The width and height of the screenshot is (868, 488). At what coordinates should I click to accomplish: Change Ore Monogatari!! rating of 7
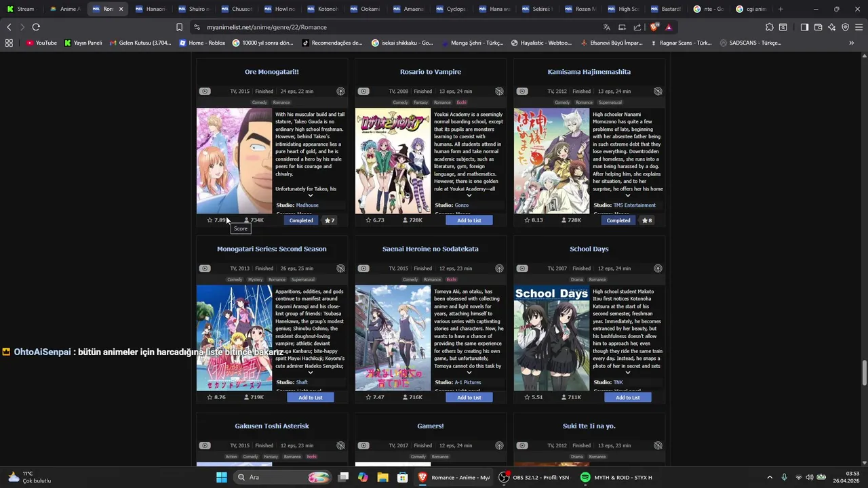coord(330,220)
